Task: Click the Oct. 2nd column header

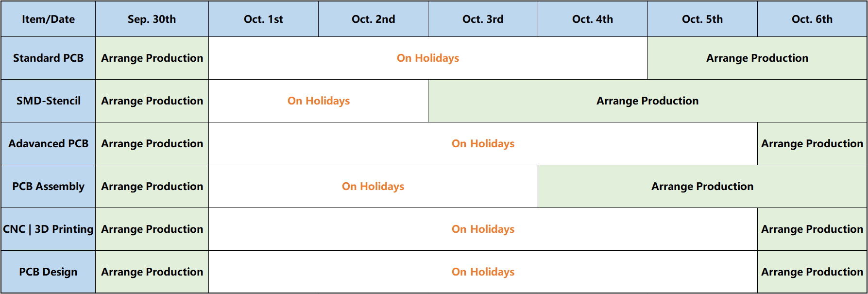Action: click(x=373, y=19)
